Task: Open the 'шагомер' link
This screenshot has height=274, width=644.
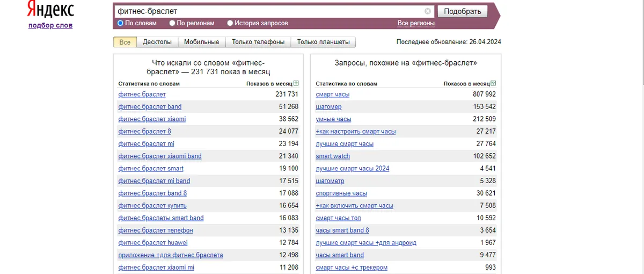Action: coord(329,107)
